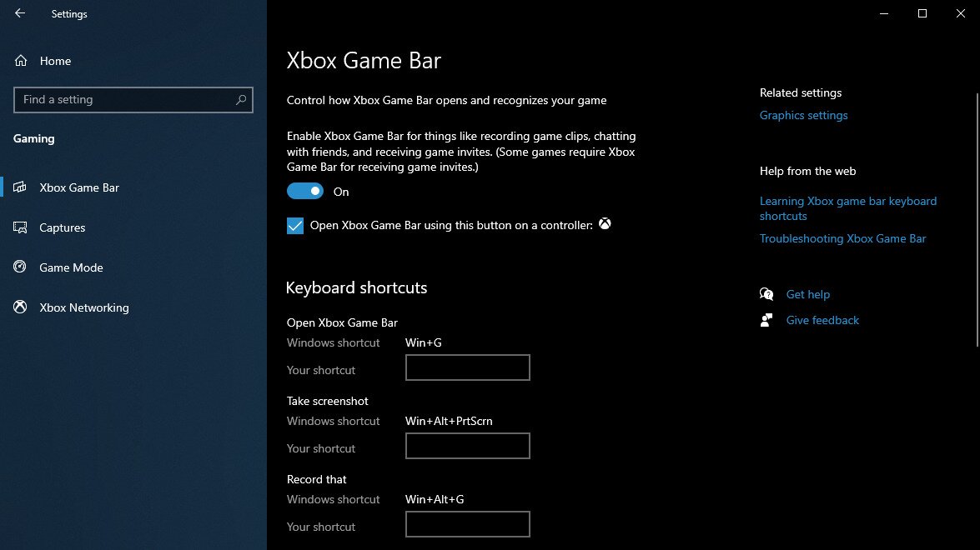Click the Get help link
This screenshot has height=550, width=980.
coord(807,294)
